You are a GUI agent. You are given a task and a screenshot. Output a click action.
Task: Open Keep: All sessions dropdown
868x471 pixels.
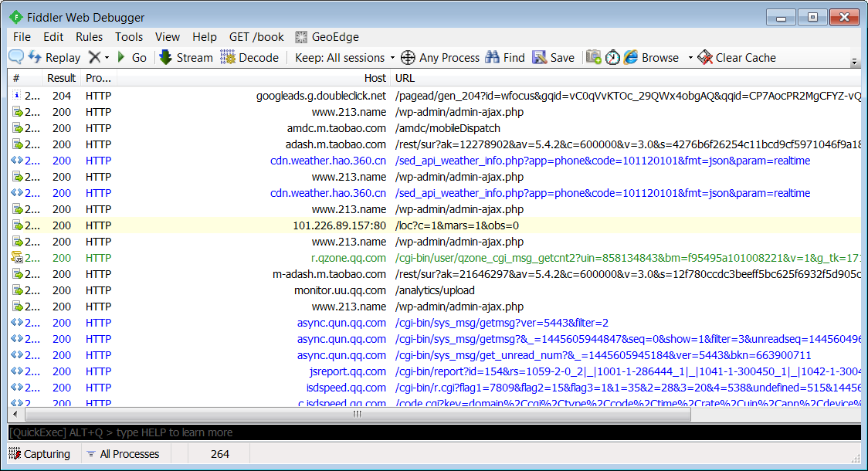pyautogui.click(x=345, y=58)
